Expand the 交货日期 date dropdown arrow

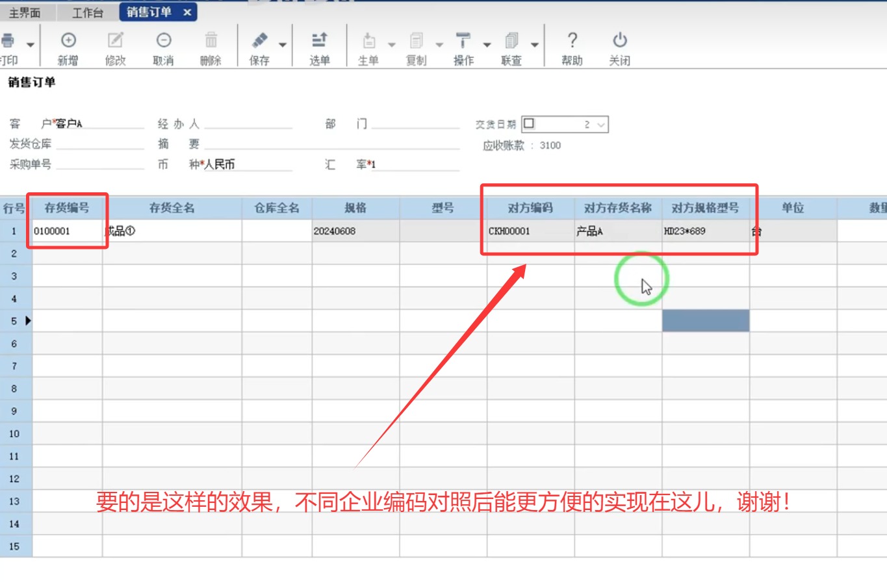(601, 124)
